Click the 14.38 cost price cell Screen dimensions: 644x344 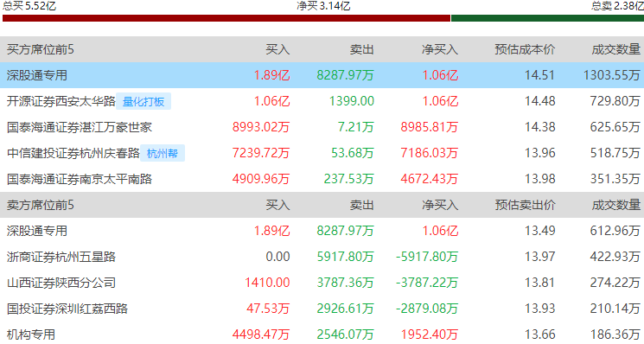(x=539, y=127)
